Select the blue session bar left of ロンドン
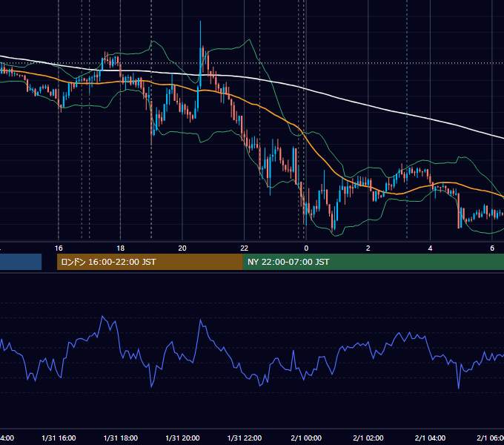The height and width of the screenshot is (445, 504). [x=21, y=262]
